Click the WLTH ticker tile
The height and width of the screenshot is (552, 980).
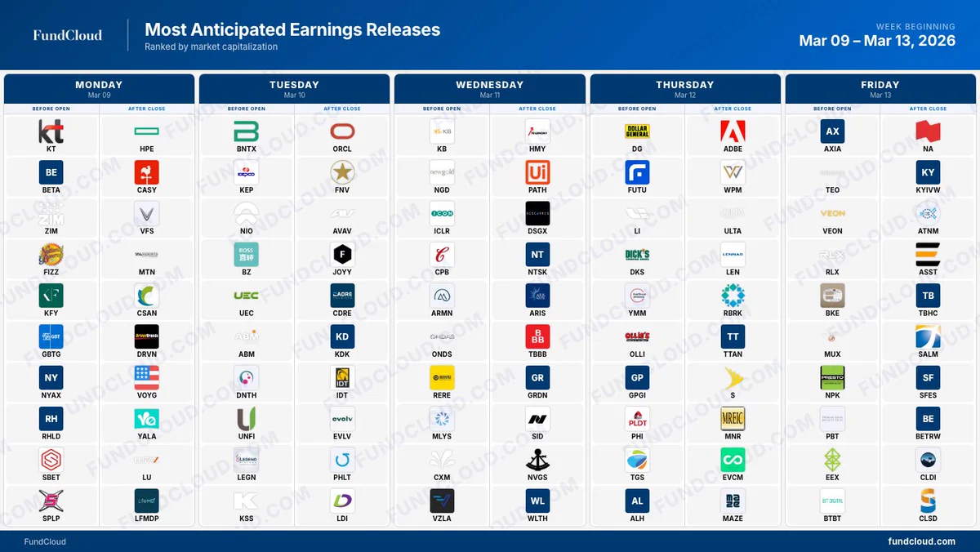[537, 505]
